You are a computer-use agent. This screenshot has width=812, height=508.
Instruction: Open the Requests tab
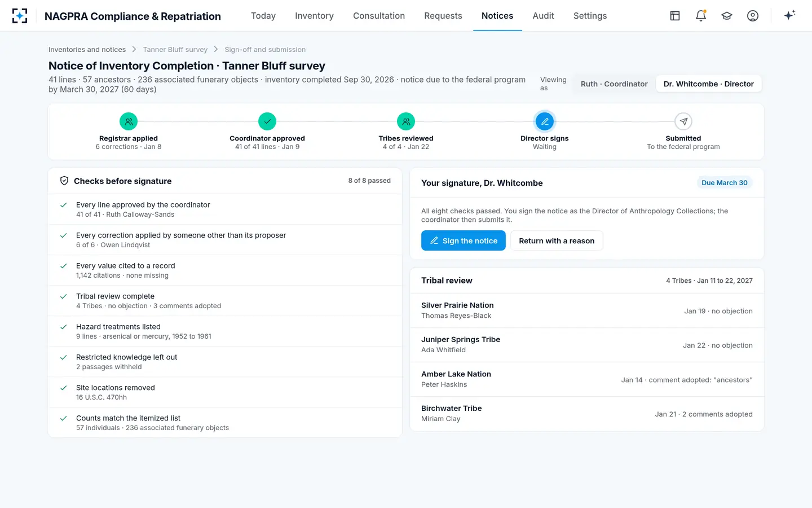[443, 16]
